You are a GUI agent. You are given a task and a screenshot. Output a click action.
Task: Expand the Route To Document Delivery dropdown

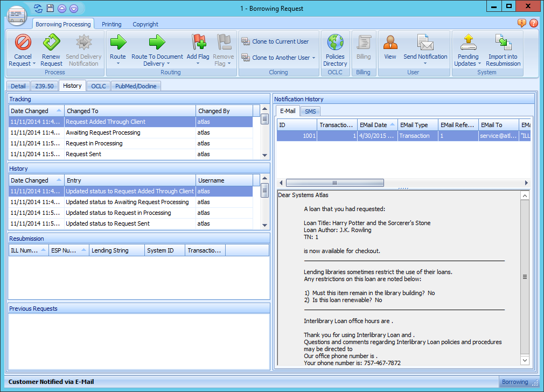click(x=168, y=64)
